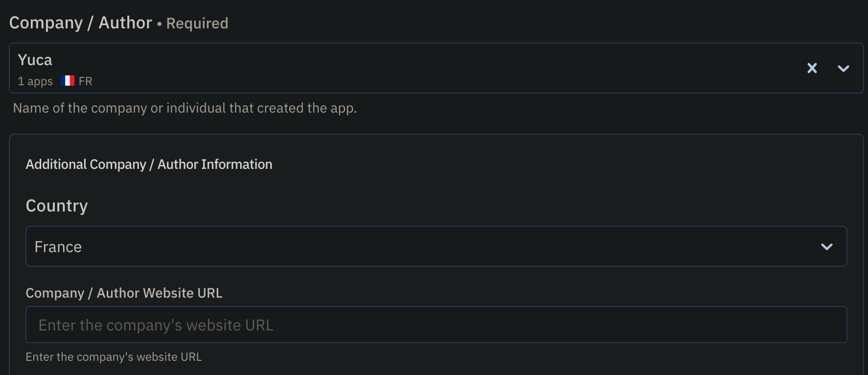
Task: Click the chevron on the Country field
Action: coord(827,247)
